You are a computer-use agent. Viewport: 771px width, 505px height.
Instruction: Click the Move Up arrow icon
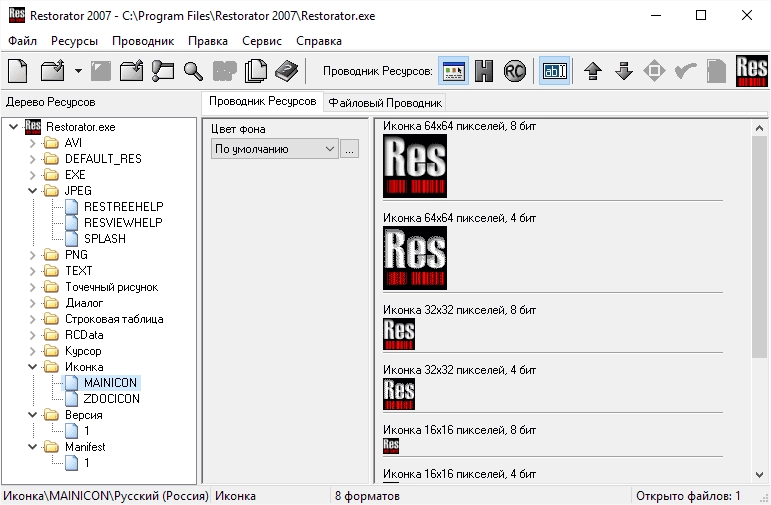[x=593, y=71]
